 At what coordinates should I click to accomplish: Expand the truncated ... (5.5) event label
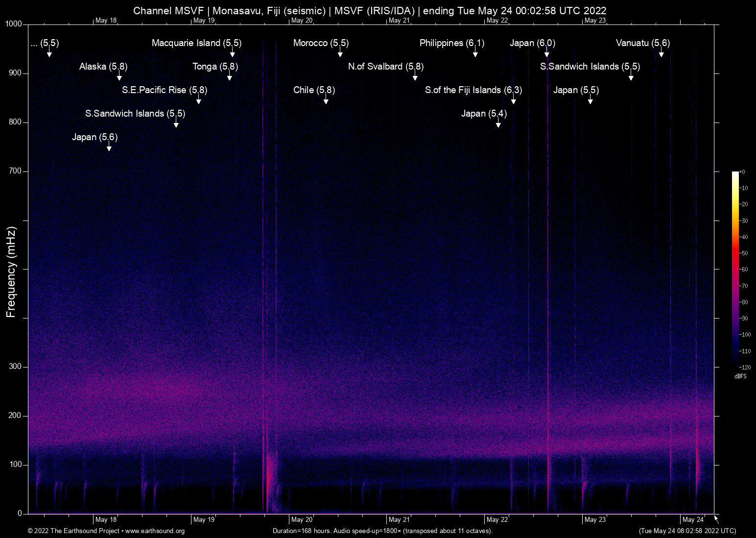45,43
